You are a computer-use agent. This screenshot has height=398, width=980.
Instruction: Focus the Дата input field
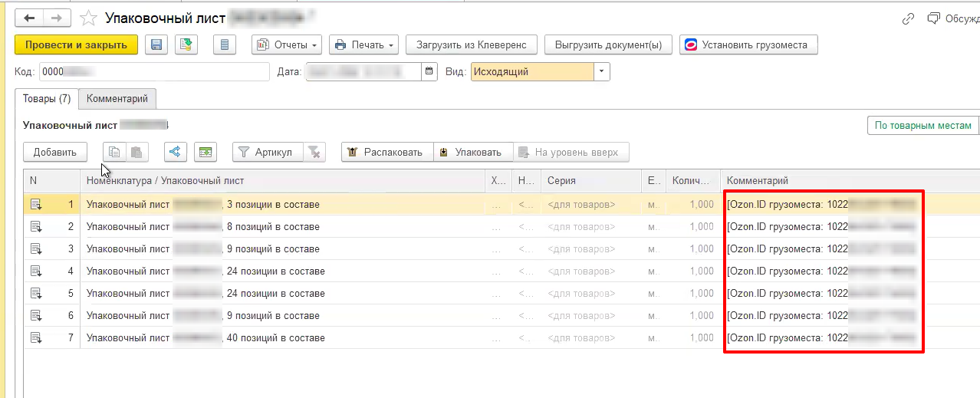tap(363, 72)
